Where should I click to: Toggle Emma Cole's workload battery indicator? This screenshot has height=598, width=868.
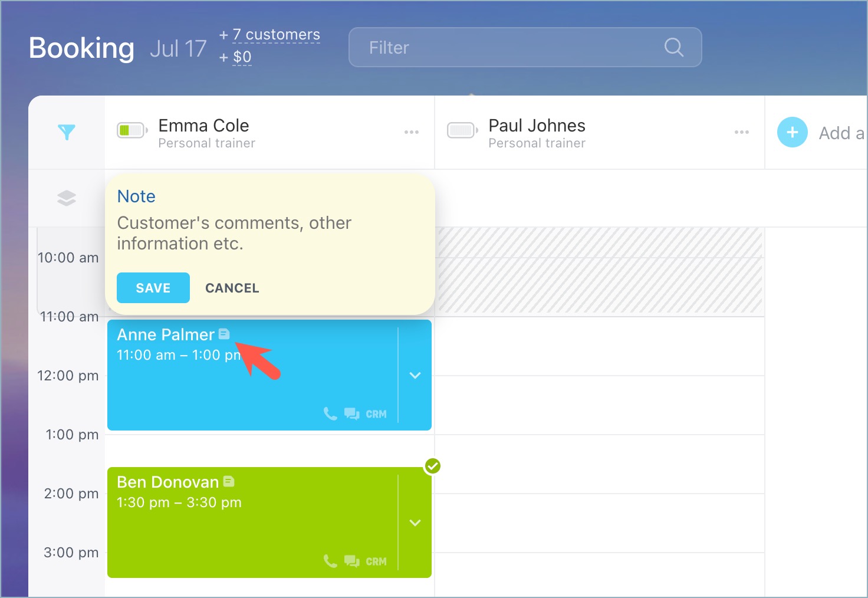(131, 130)
